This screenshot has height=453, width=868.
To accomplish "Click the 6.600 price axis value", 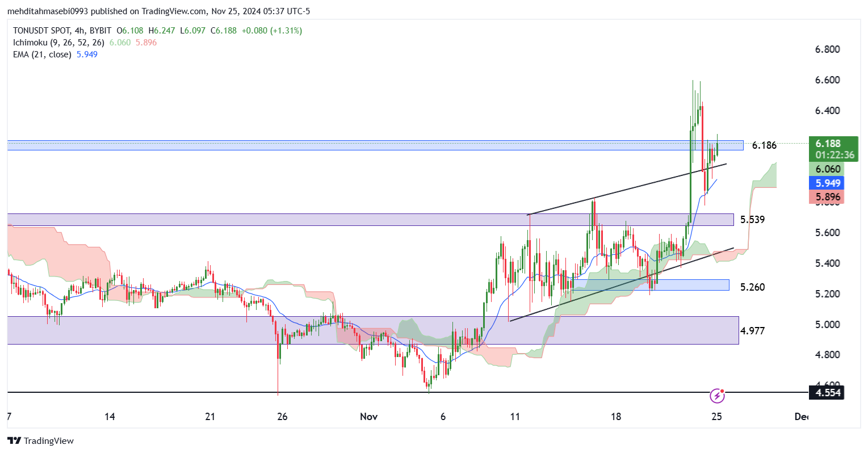I will point(828,80).
